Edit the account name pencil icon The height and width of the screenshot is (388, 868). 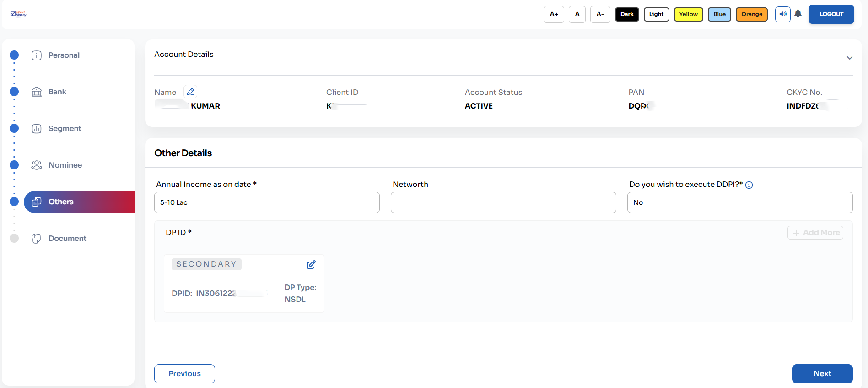pos(190,92)
